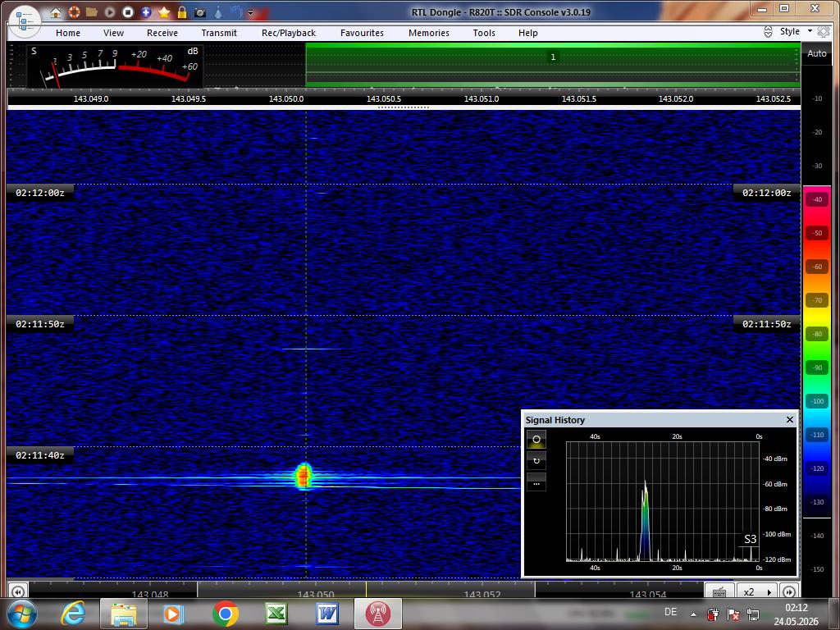Screen dimensions: 840x630
Task: Click the -110 blue level on color scale
Action: 818,435
